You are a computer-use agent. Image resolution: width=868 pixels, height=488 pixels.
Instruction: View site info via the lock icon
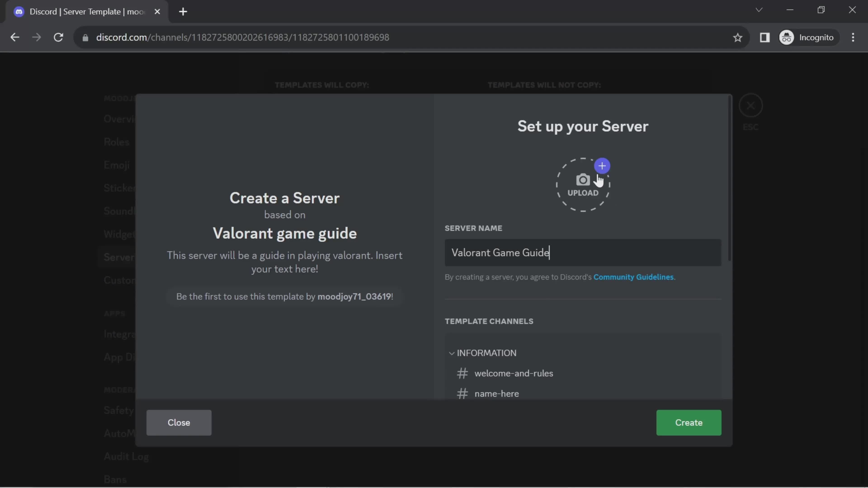click(x=85, y=37)
